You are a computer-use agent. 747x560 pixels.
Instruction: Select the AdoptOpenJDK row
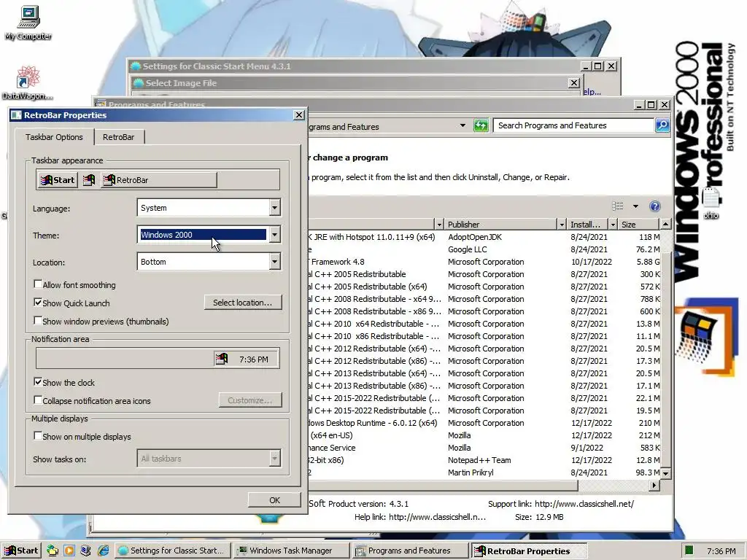tap(484, 237)
